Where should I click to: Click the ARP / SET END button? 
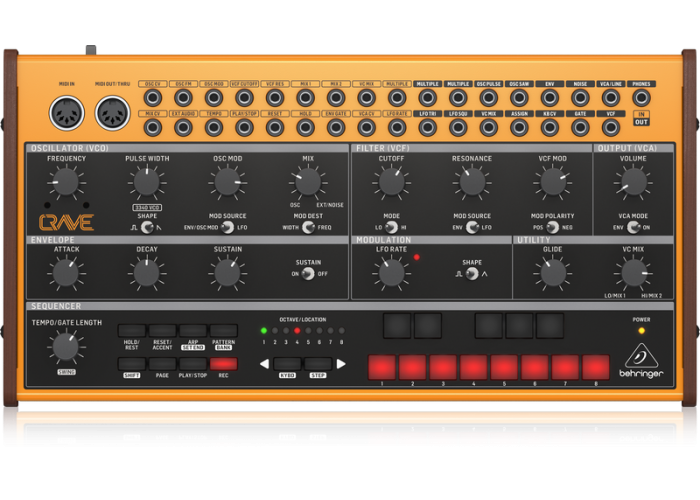tap(193, 331)
